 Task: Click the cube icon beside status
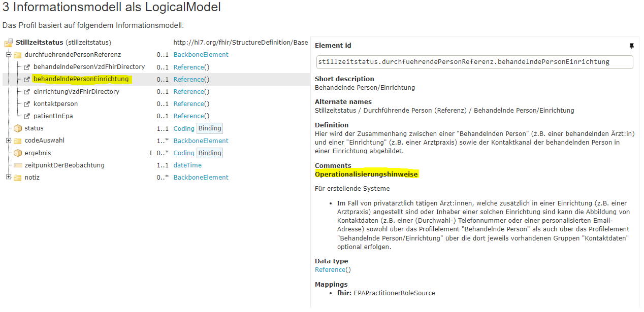(18, 128)
